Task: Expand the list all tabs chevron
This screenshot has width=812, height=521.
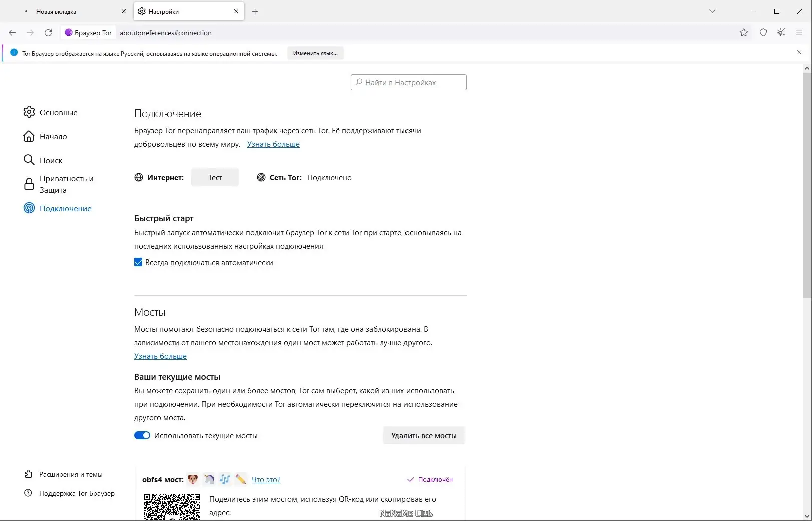Action: (x=712, y=11)
